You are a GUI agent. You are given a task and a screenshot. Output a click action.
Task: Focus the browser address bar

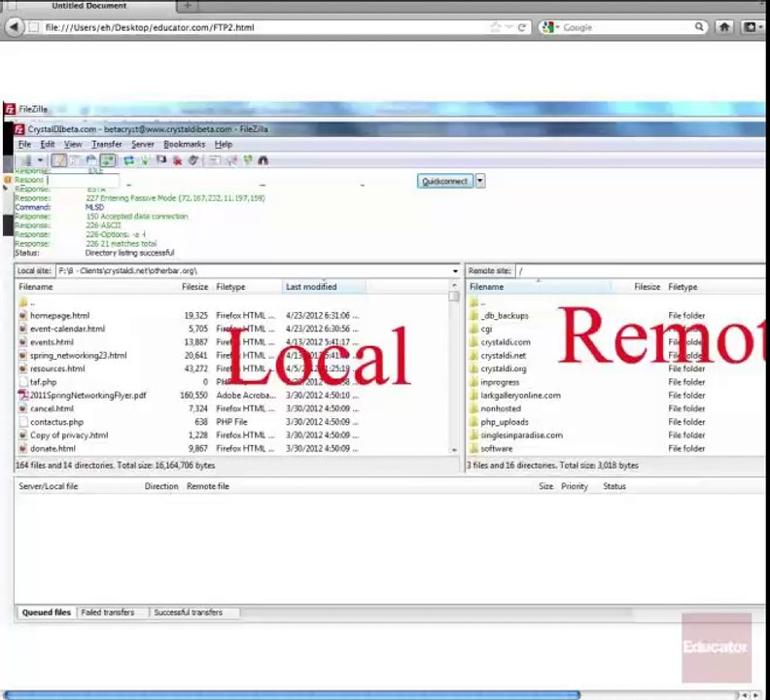(x=265, y=27)
